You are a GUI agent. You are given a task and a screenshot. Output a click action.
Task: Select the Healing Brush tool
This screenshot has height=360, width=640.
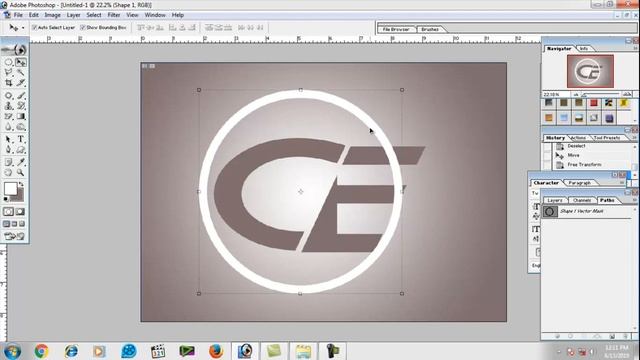tap(8, 96)
